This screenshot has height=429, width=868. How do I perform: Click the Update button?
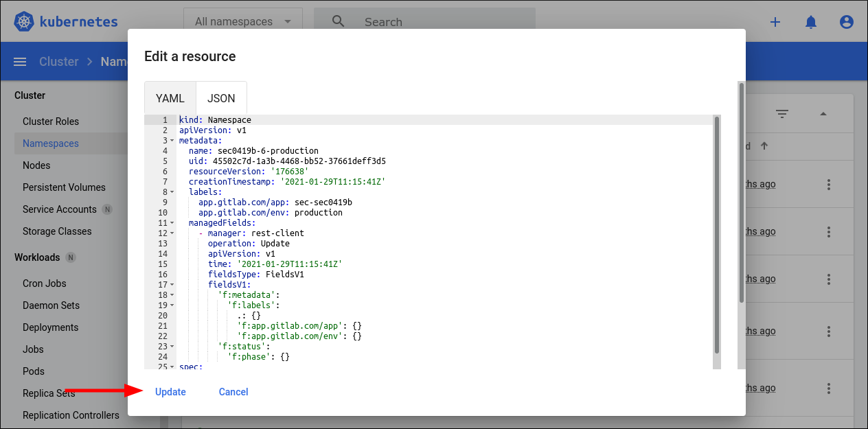[x=170, y=392]
